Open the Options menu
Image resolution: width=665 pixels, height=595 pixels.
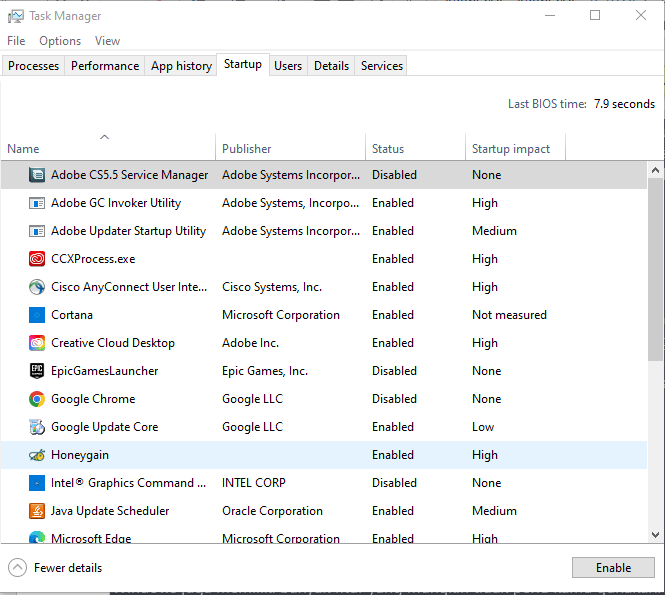[60, 41]
